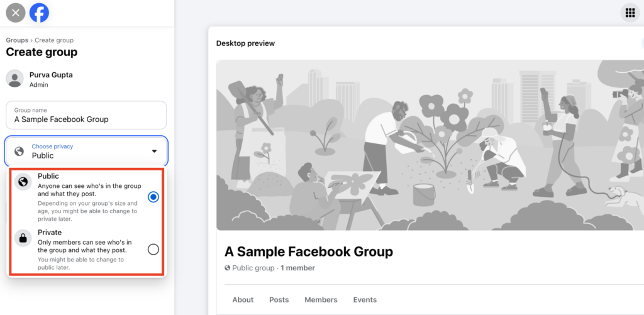Pick the Public option heading in the list
644x315 pixels.
(x=48, y=176)
